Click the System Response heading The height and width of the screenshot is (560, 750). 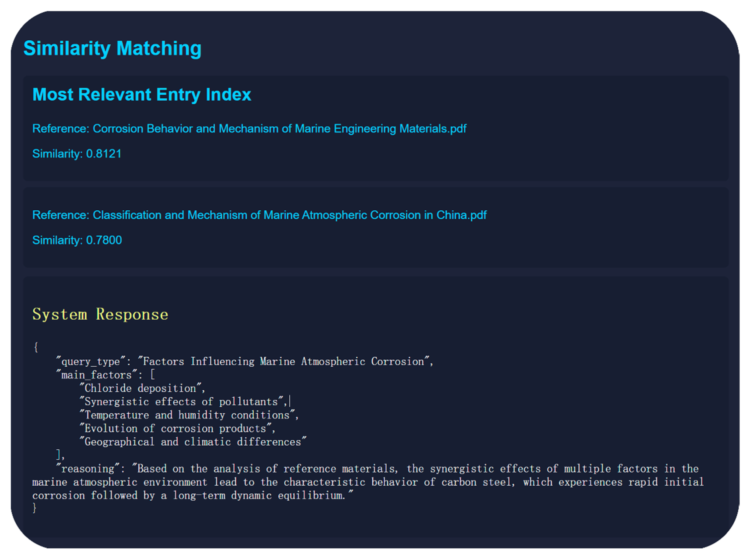pos(100,314)
